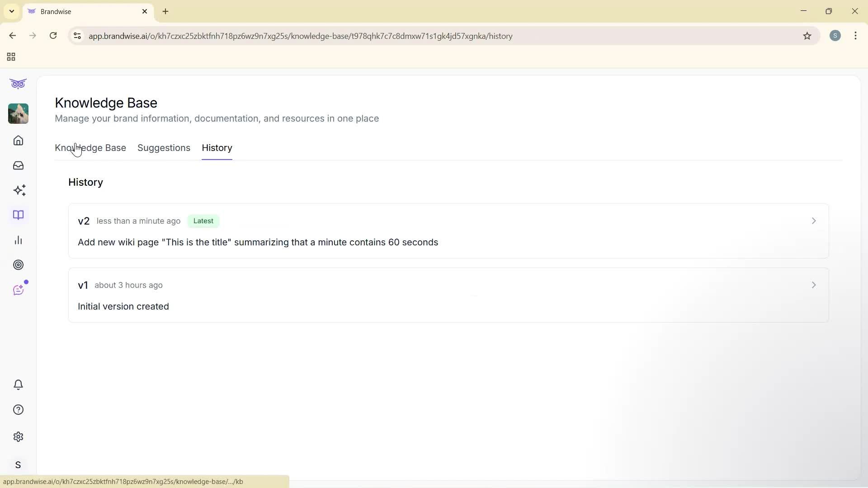Select the AI sparkles tool
This screenshot has width=868, height=488.
click(19, 190)
